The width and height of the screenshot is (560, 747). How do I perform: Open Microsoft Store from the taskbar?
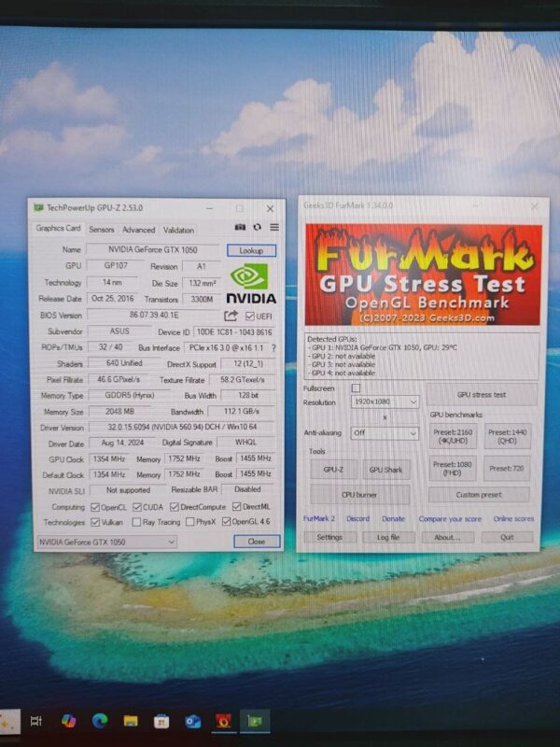coord(161,720)
